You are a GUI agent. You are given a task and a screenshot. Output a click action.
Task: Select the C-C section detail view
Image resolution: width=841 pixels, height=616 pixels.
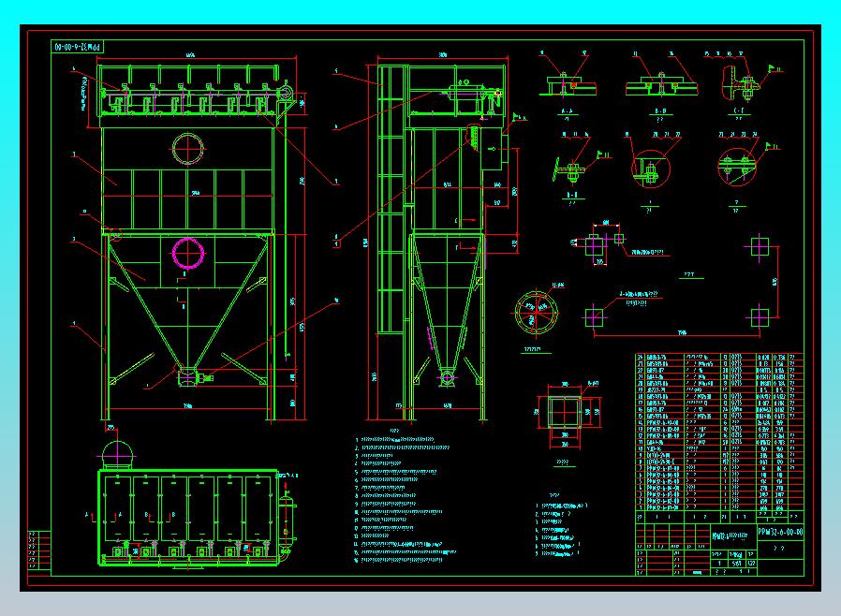739,84
